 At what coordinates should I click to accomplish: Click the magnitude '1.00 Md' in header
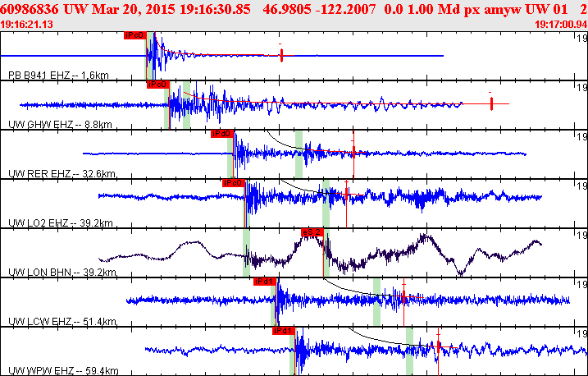(435, 9)
